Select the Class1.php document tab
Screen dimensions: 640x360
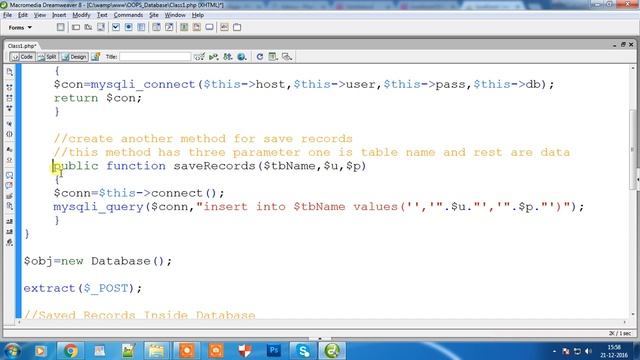(22, 46)
